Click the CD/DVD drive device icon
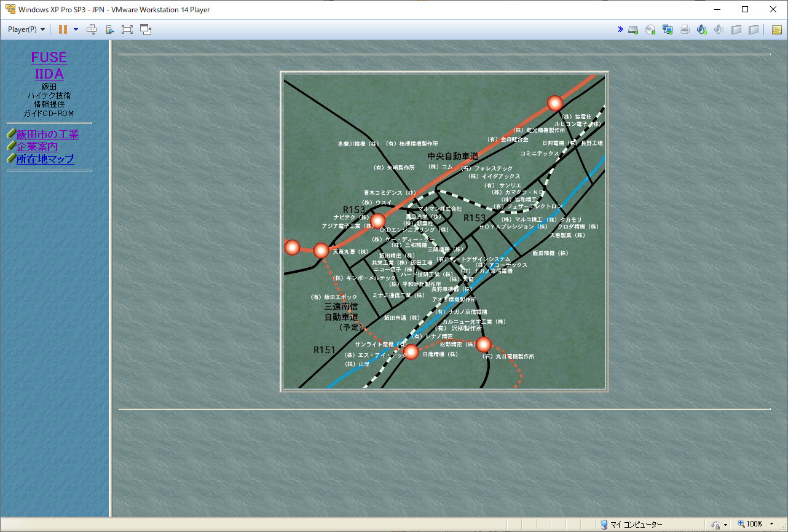This screenshot has height=532, width=788. (x=650, y=29)
